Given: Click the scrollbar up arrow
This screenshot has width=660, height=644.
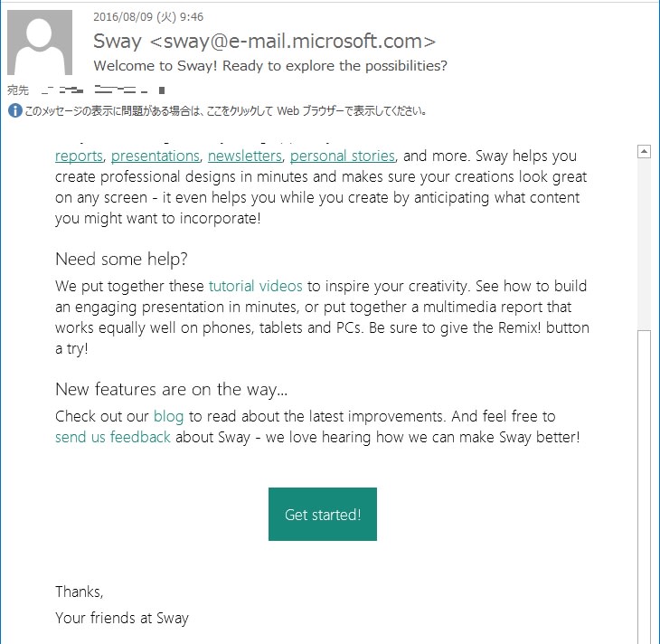Looking at the screenshot, I should coord(644,151).
